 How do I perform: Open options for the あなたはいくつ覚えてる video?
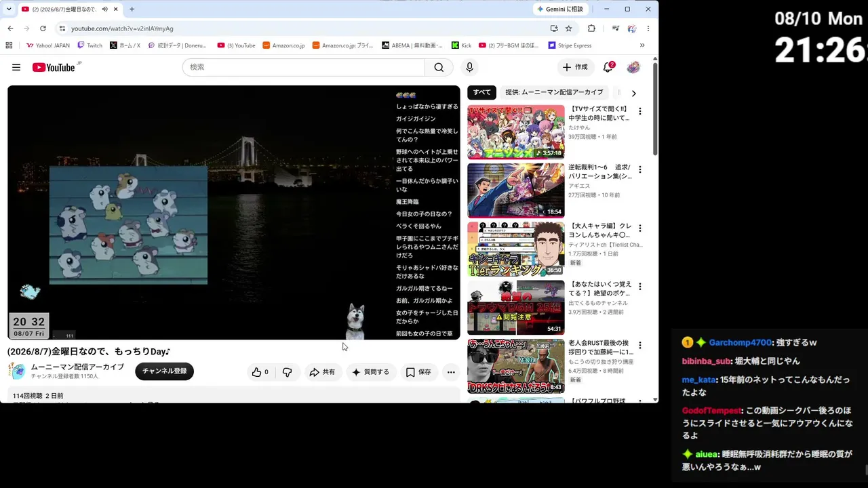tap(639, 286)
